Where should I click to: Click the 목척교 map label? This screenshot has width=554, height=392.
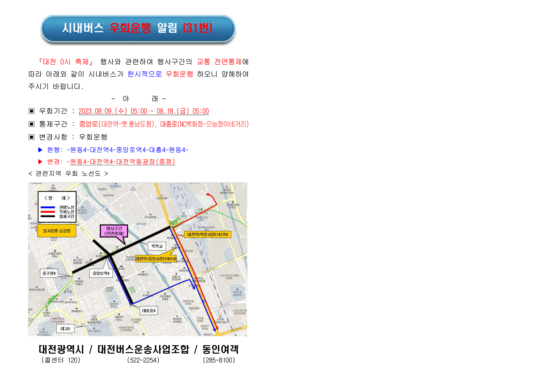pyautogui.click(x=157, y=246)
